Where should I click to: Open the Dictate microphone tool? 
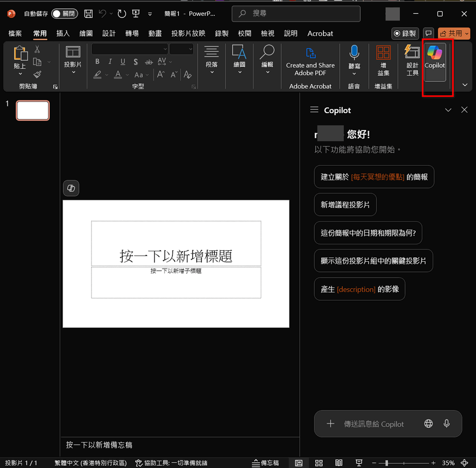pyautogui.click(x=354, y=58)
